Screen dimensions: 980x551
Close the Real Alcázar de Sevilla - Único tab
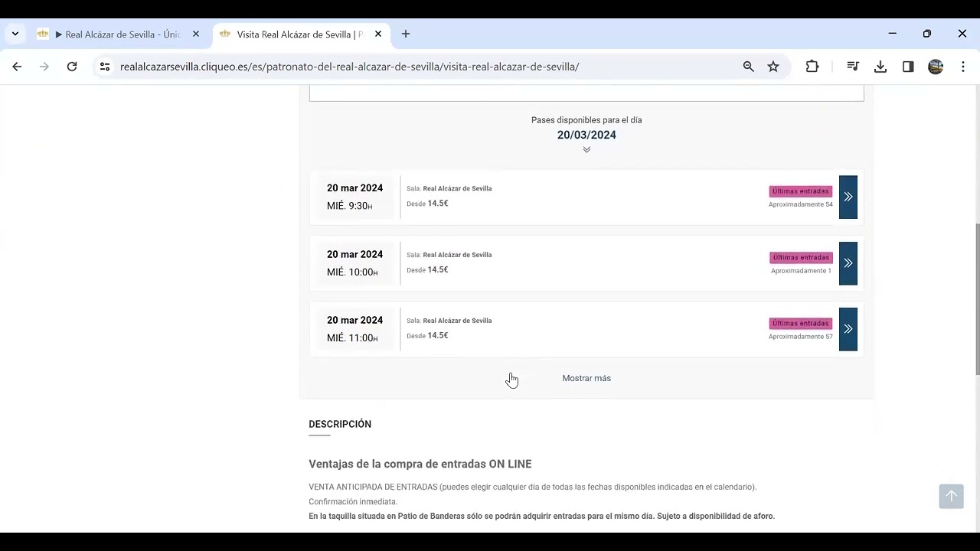196,34
